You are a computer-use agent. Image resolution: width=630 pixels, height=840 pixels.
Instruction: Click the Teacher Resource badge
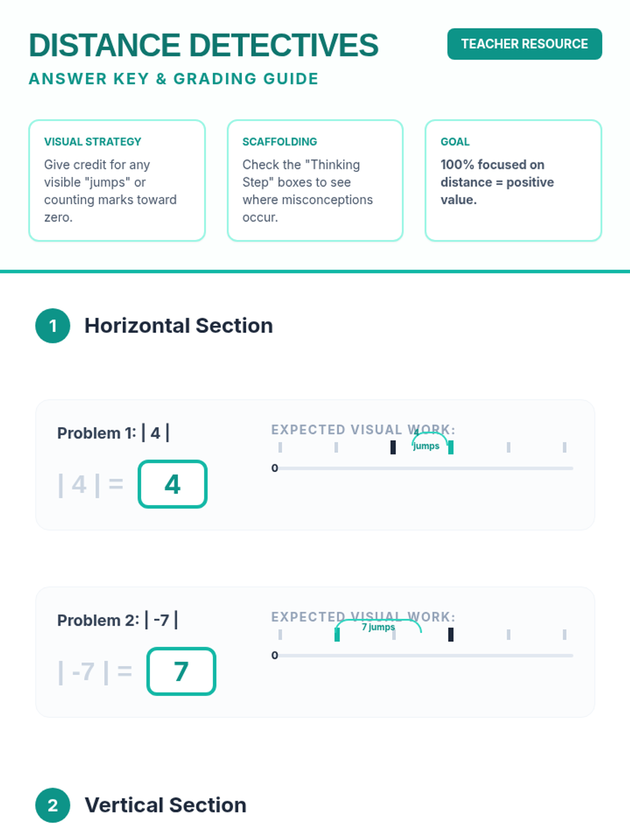coord(524,44)
